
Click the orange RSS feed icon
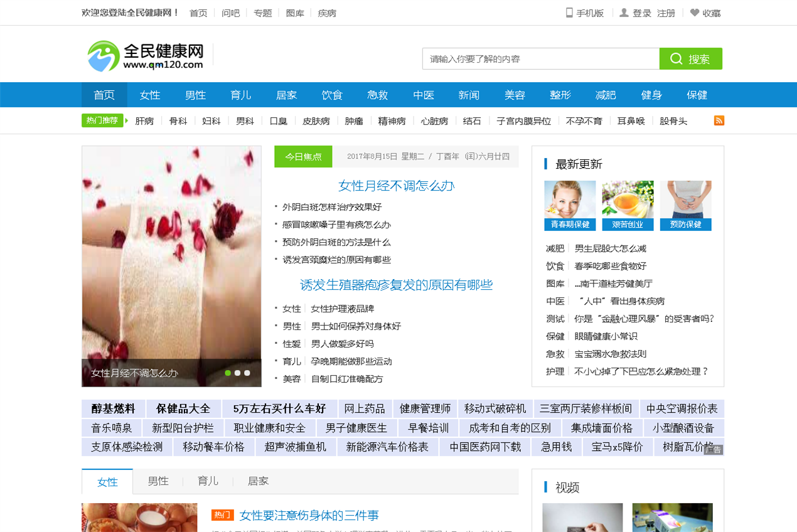719,120
